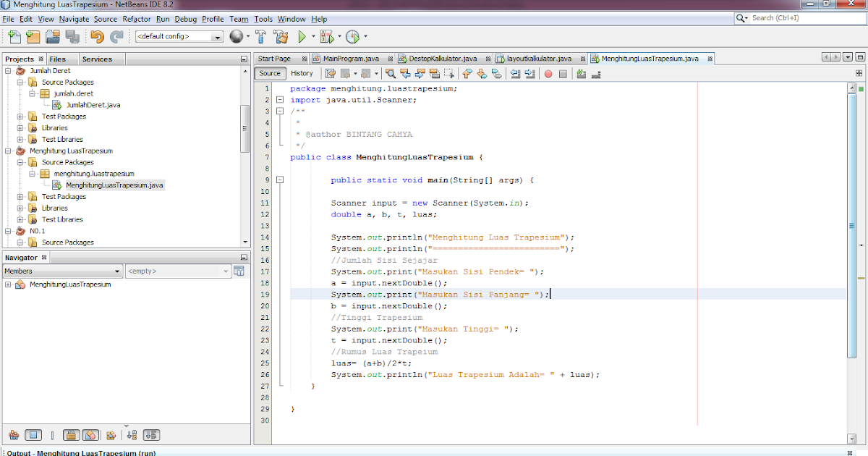Start macro recording with the red record icon
The height and width of the screenshot is (456, 868).
point(548,73)
